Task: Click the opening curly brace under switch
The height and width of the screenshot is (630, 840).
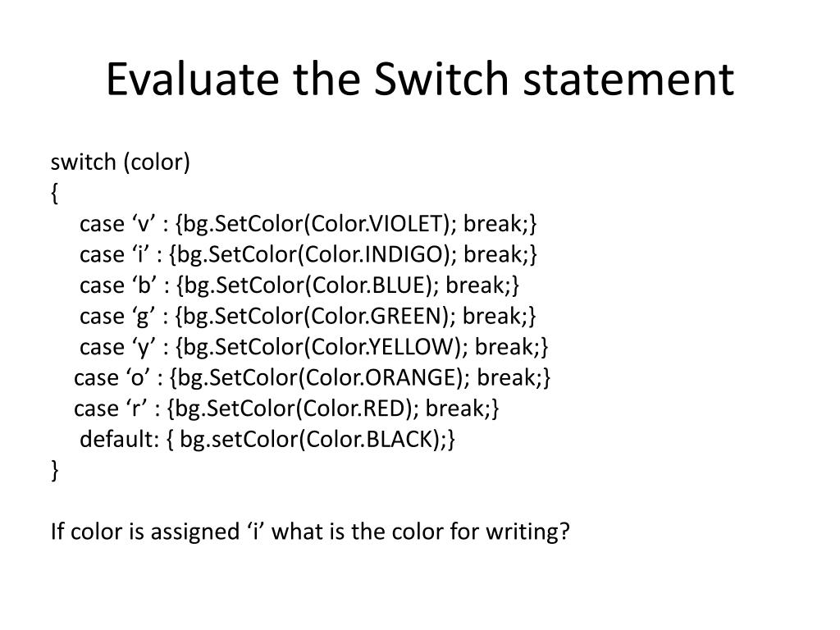Action: pyautogui.click(x=54, y=193)
